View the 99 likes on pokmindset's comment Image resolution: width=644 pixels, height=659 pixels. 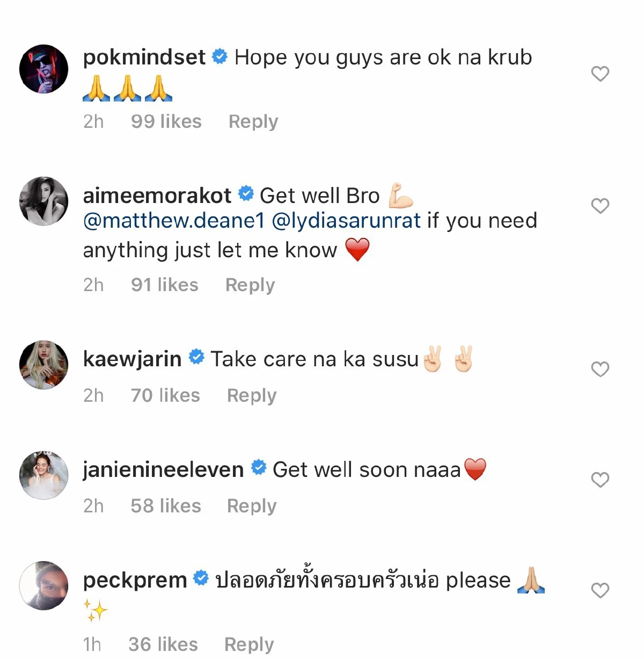click(x=166, y=121)
